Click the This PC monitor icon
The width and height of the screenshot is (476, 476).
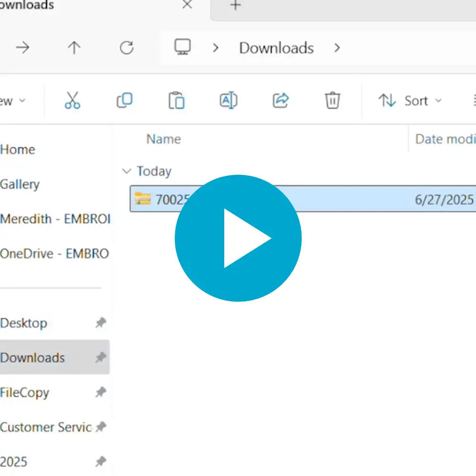click(182, 48)
